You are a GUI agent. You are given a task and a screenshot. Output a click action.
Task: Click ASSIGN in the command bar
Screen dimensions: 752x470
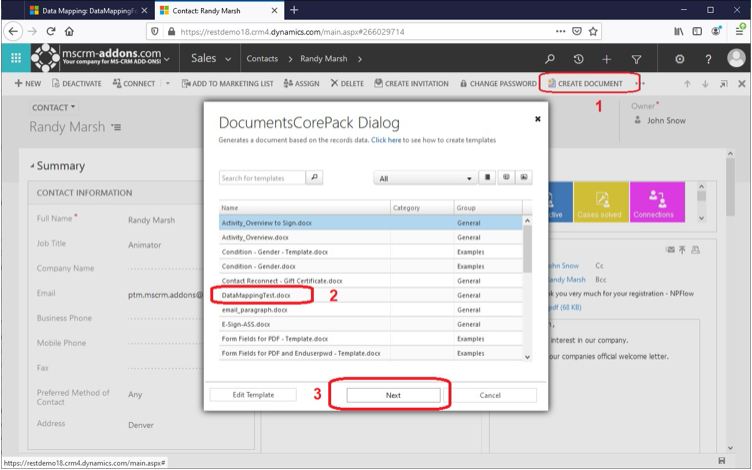301,83
